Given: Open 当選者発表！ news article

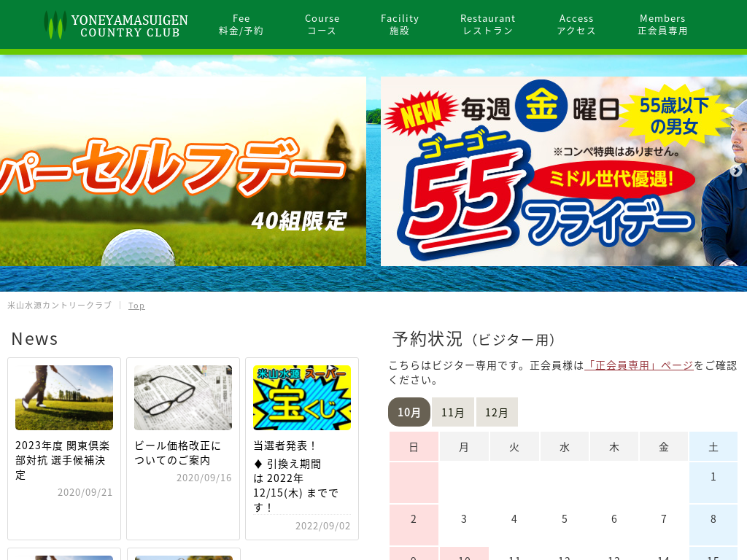Looking at the screenshot, I should tap(285, 446).
